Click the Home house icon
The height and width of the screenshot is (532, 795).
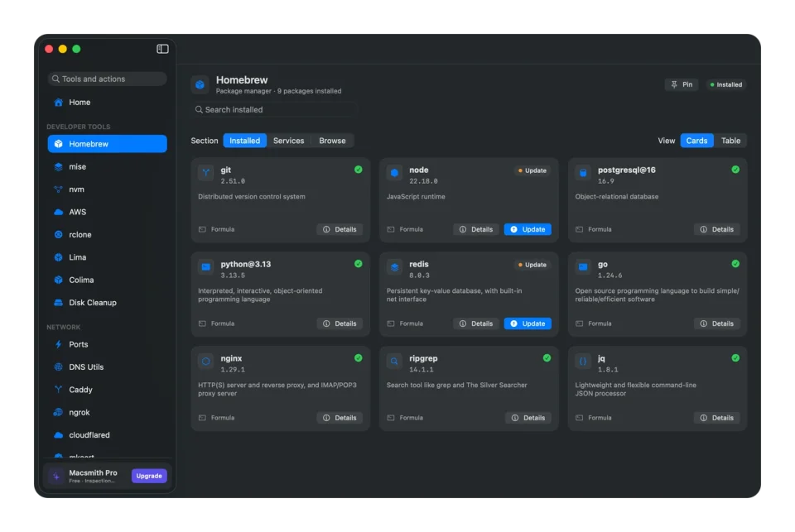click(x=58, y=103)
